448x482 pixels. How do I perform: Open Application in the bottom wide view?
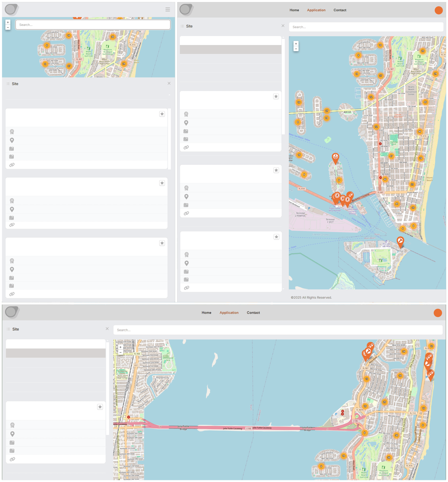(x=229, y=313)
